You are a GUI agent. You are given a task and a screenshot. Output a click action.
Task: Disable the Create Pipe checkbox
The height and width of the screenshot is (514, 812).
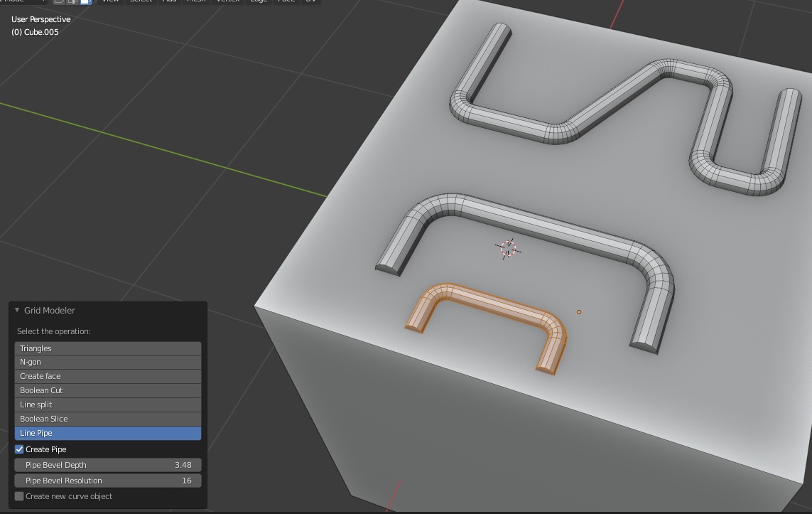click(x=19, y=449)
